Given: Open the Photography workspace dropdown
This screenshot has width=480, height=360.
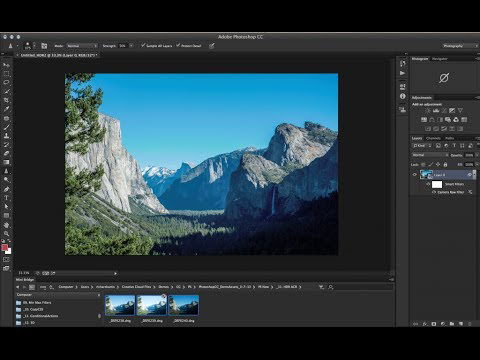Looking at the screenshot, I should pos(460,46).
